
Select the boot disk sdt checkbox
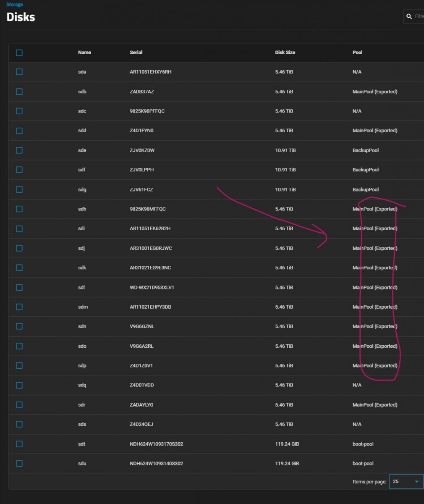(x=19, y=444)
